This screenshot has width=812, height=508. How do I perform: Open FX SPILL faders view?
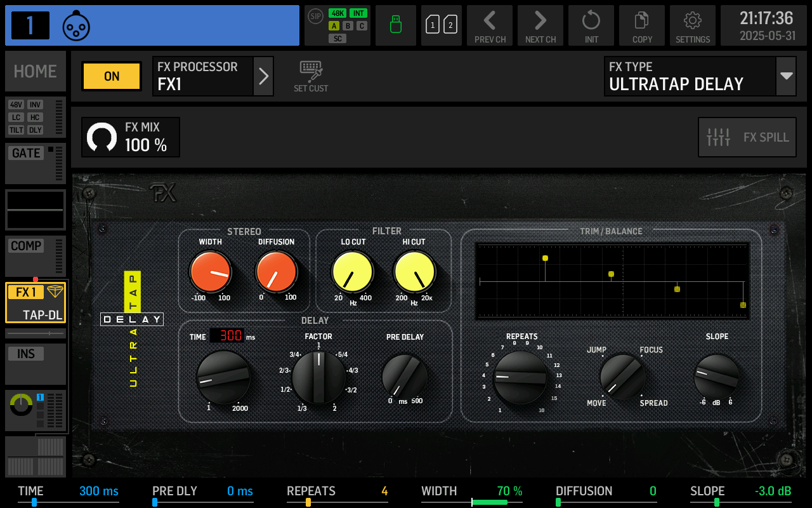click(x=747, y=137)
